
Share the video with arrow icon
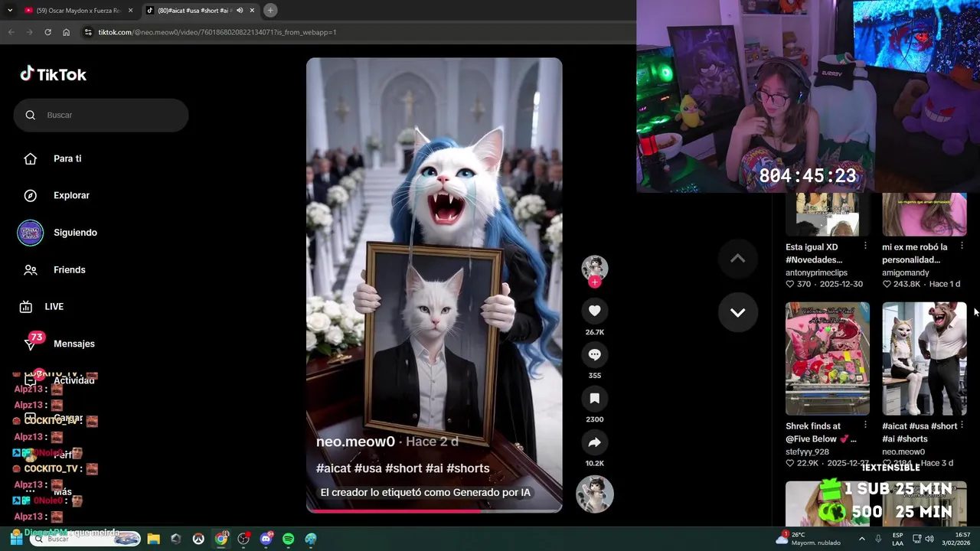[x=594, y=442]
